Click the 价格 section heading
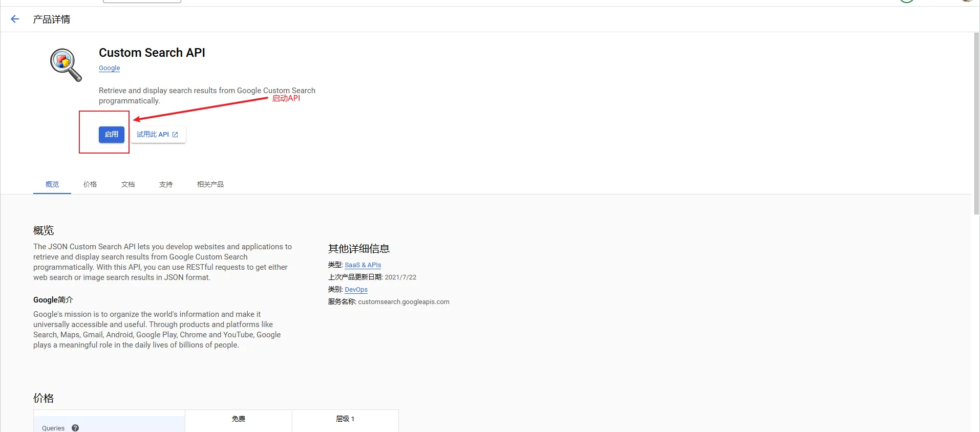Image resolution: width=980 pixels, height=432 pixels. click(44, 398)
